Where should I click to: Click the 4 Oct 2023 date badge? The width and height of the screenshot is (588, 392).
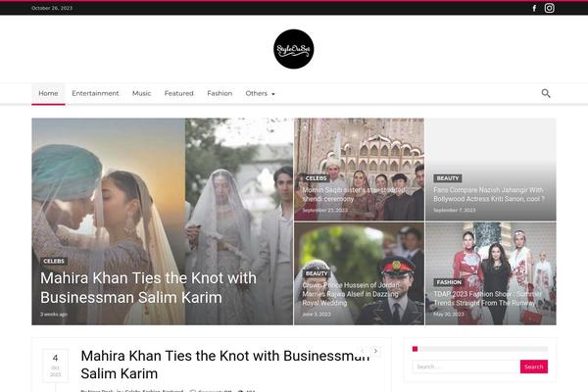pyautogui.click(x=55, y=366)
